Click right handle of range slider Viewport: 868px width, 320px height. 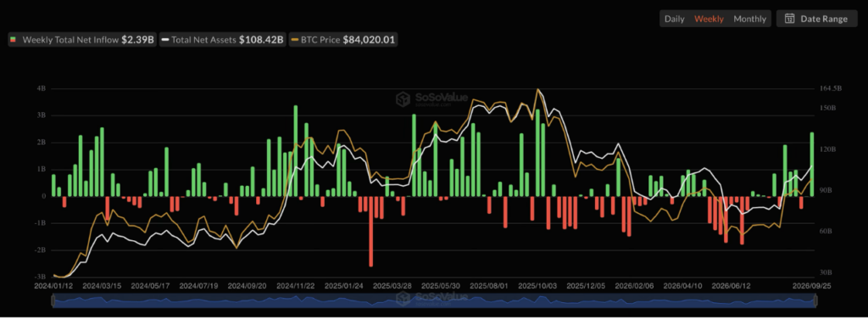(815, 301)
